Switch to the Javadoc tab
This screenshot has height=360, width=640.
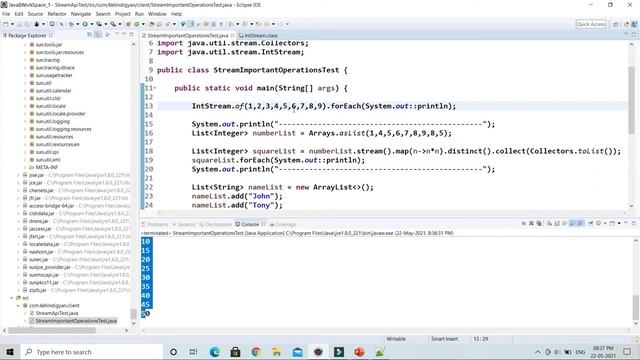coord(184,224)
